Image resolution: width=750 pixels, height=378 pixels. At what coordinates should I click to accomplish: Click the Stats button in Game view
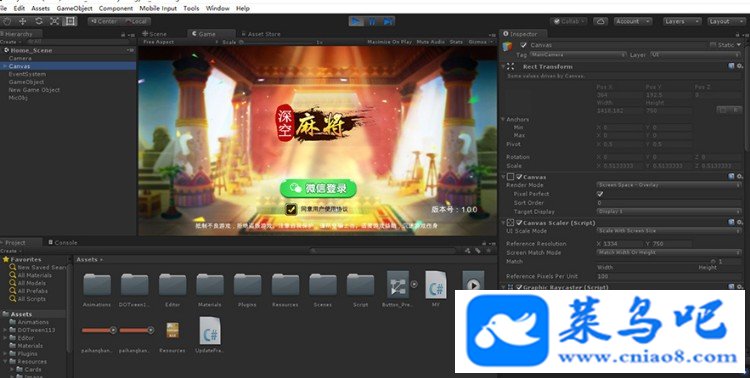point(456,42)
